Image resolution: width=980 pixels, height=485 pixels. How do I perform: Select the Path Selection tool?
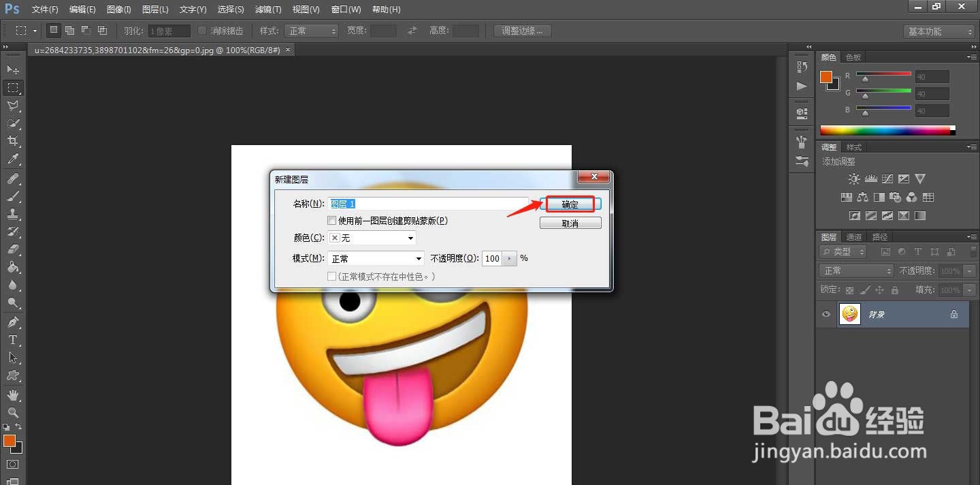(x=13, y=357)
